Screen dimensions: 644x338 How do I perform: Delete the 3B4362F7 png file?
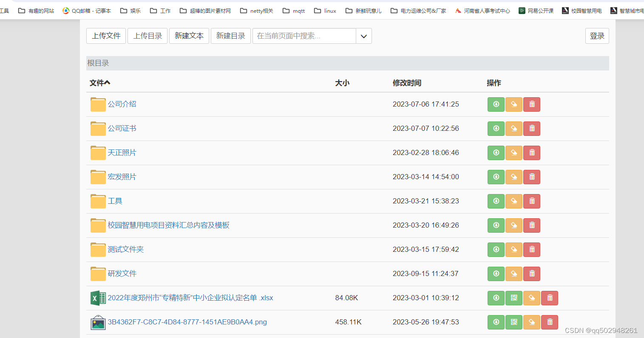[x=550, y=322]
